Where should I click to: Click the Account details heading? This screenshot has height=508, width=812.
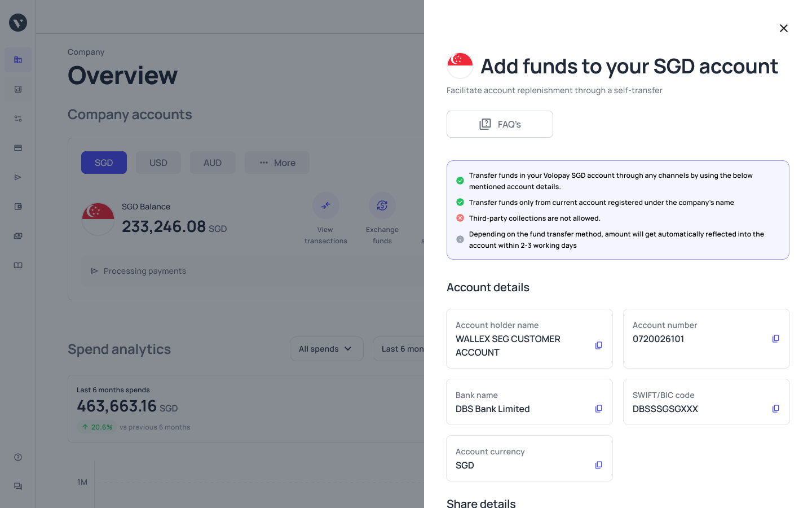(x=488, y=287)
